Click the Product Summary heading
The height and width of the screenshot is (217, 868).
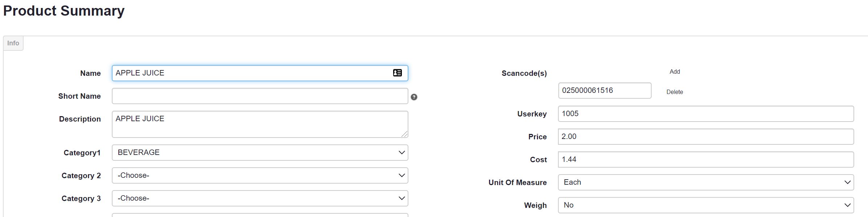point(64,11)
